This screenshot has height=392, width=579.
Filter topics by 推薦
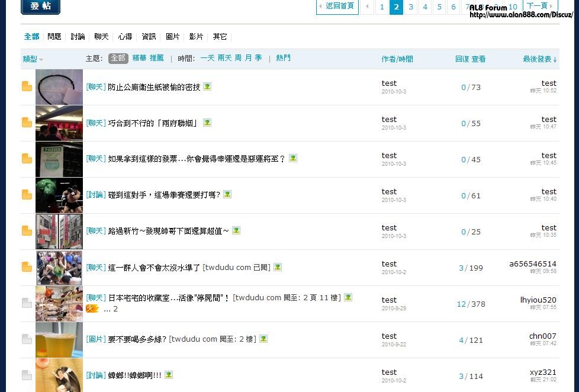coord(156,58)
